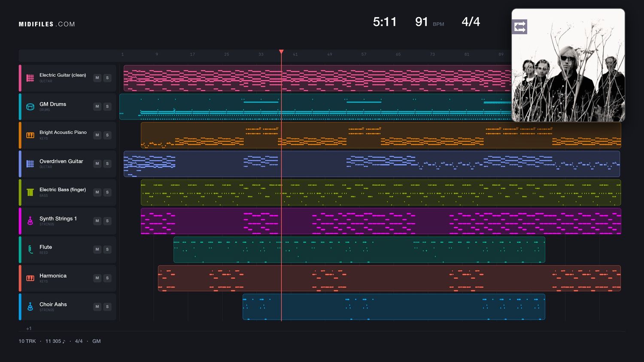This screenshot has width=644, height=362.
Task: Solo the Electric Bass (finger) track
Action: (107, 192)
